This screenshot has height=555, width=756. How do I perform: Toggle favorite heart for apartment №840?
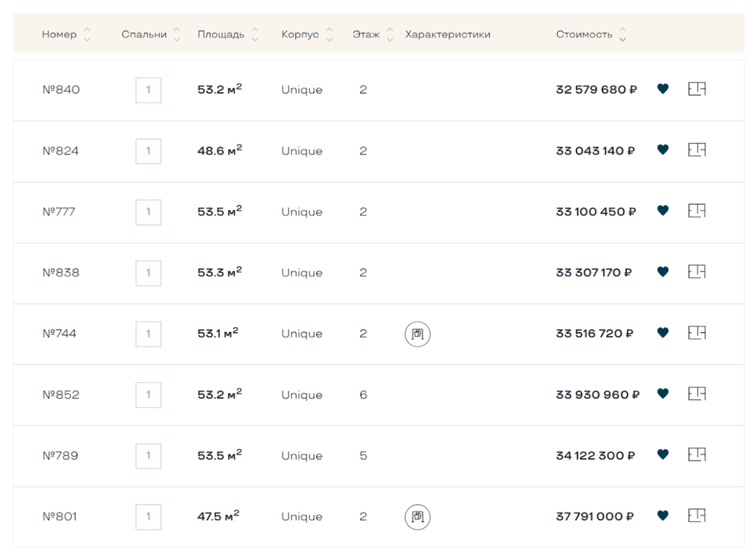(662, 89)
